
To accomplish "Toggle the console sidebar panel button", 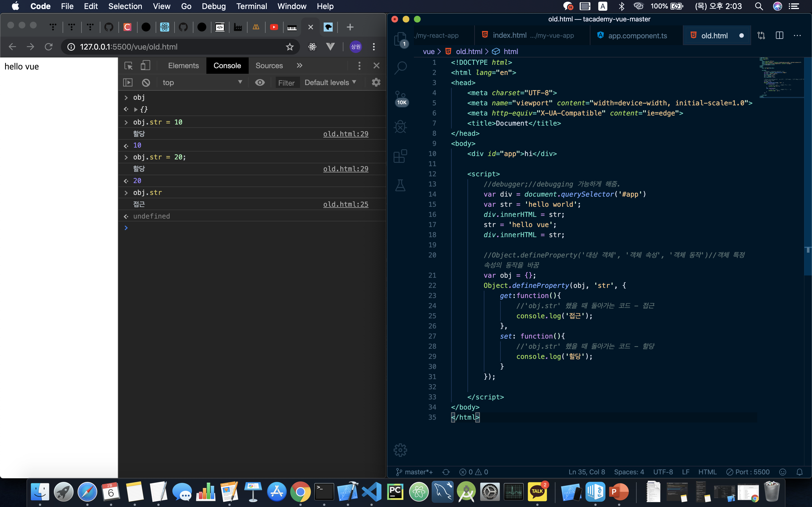I will 128,83.
